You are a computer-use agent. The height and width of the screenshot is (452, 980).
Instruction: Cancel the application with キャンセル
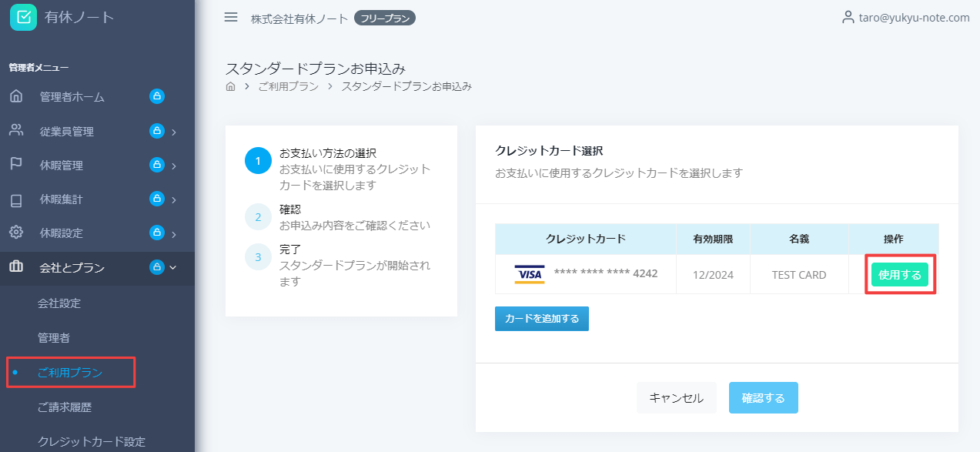tap(676, 397)
